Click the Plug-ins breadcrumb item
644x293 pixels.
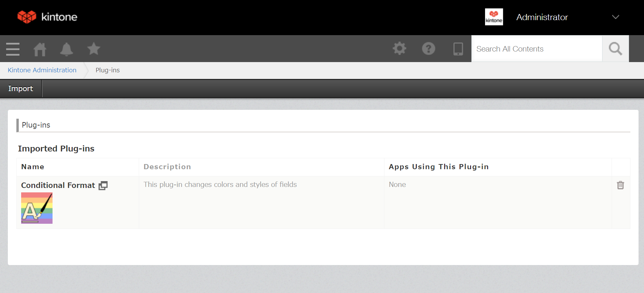coord(107,70)
